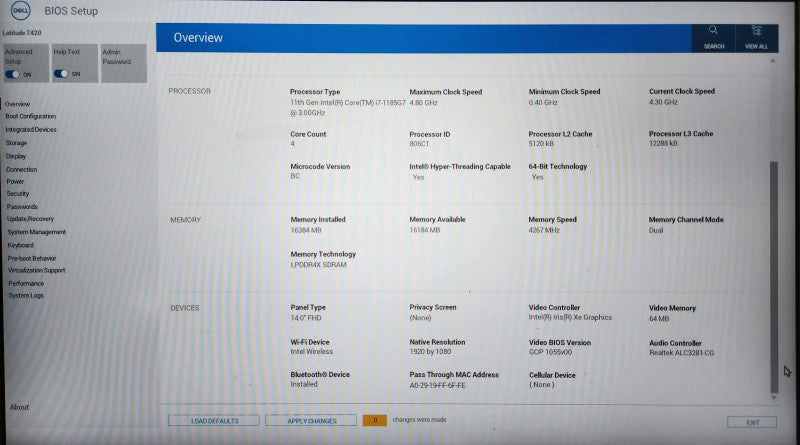Viewport: 800px width, 445px height.
Task: Go to Storage settings
Action: (x=16, y=143)
